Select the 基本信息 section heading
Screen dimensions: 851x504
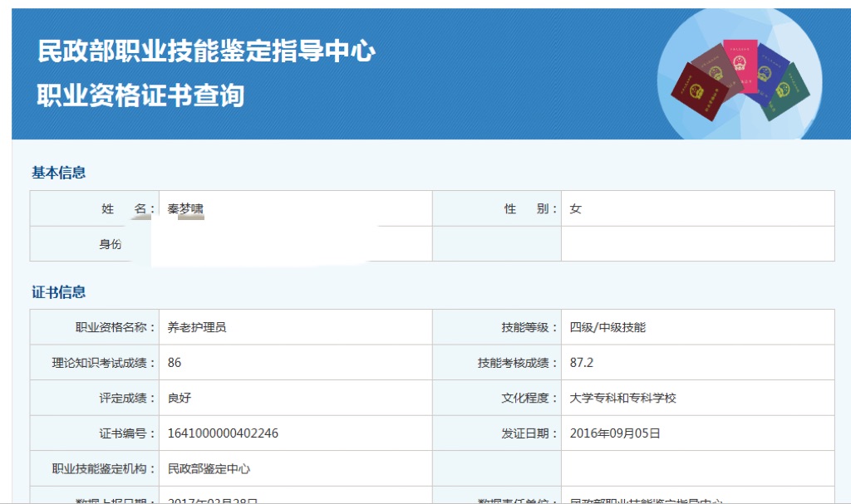tap(59, 173)
